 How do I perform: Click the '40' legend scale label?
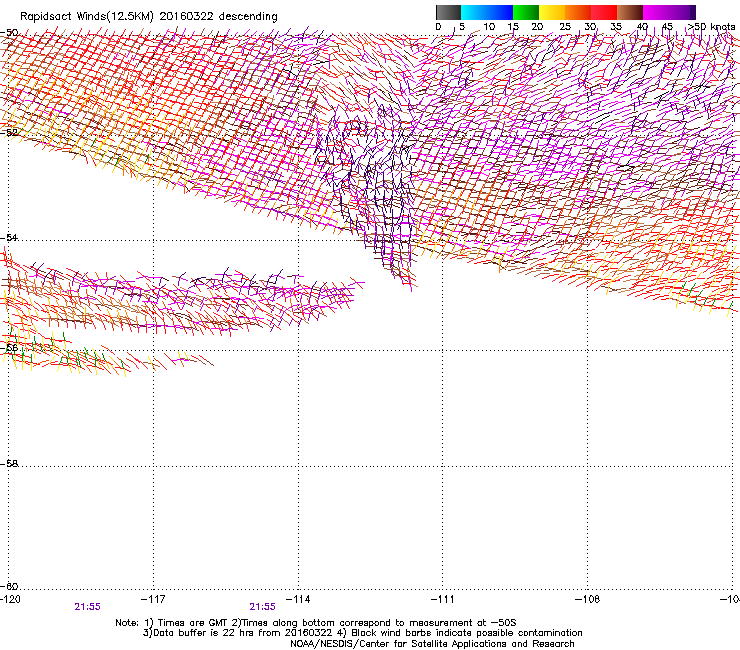click(x=642, y=27)
